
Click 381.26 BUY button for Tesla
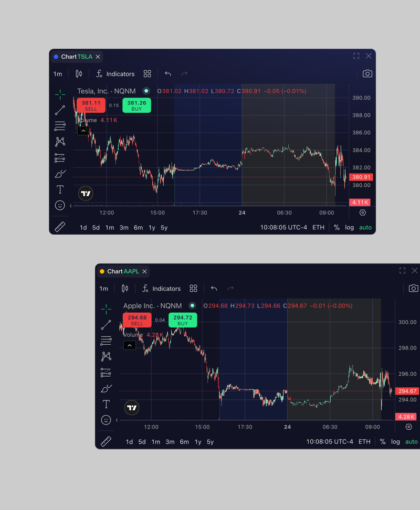click(136, 105)
